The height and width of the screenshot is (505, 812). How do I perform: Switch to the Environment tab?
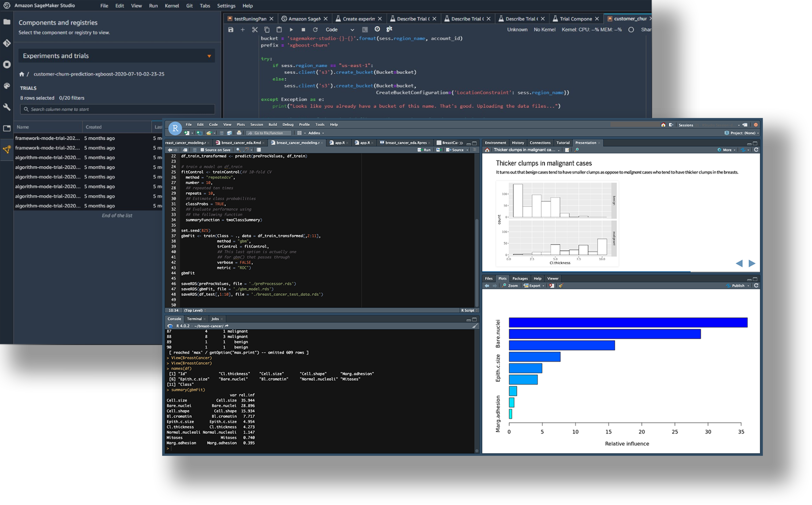click(495, 143)
